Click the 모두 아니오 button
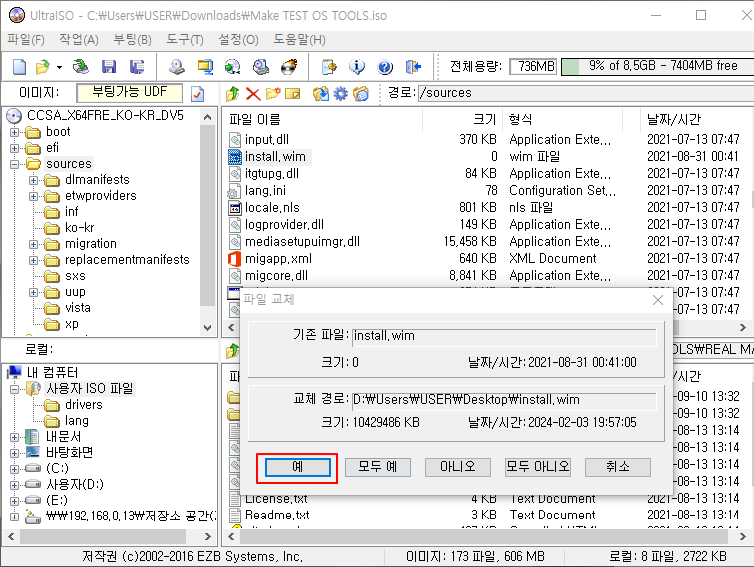 tap(538, 467)
